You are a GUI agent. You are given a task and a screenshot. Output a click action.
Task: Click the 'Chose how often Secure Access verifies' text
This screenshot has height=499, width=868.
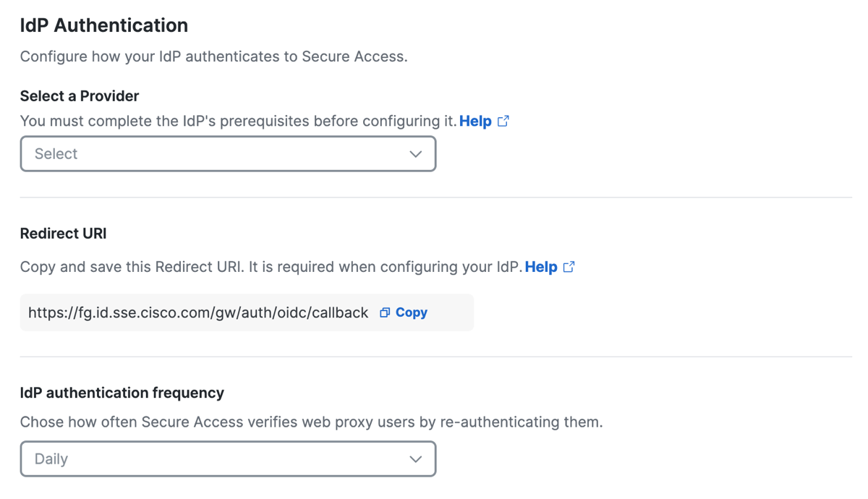(311, 422)
